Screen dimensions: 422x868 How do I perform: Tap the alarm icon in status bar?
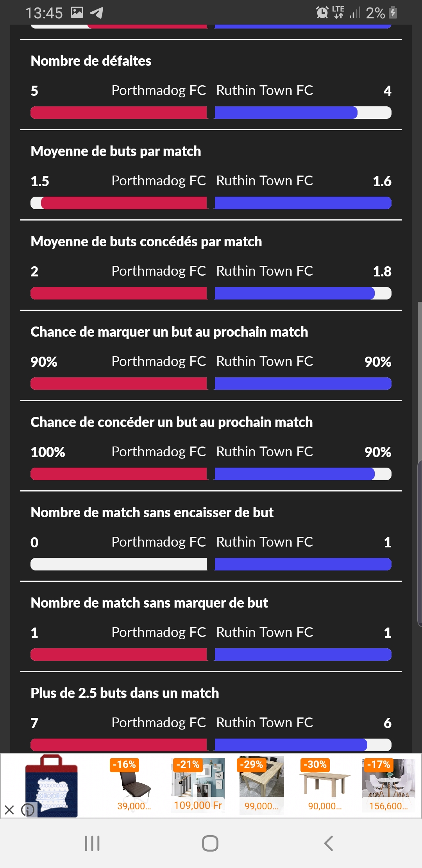click(x=322, y=13)
